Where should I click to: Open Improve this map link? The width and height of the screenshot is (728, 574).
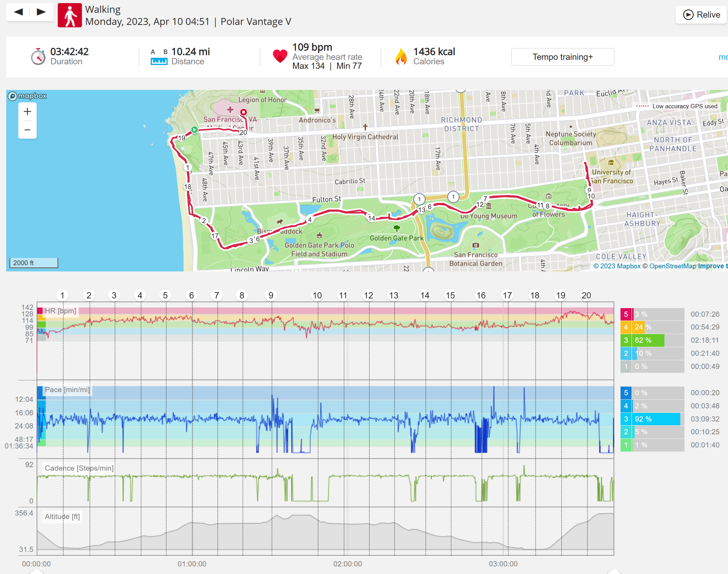click(713, 266)
